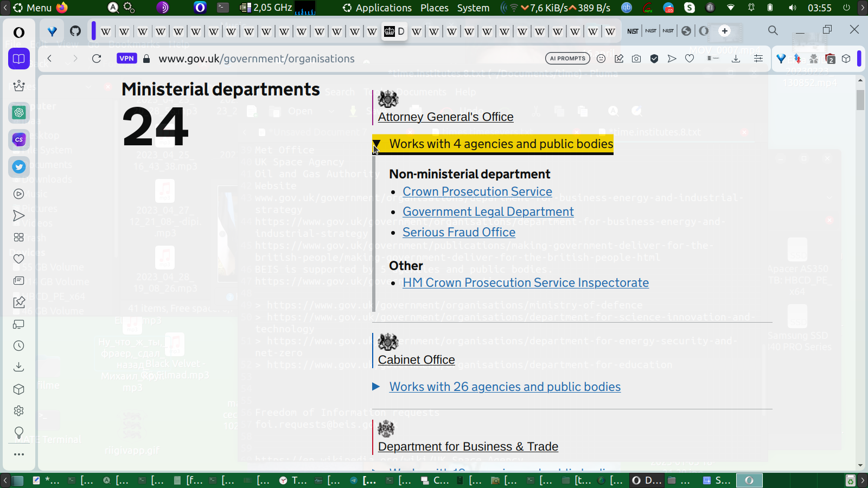Open the three-dots sidebar setup menu
This screenshot has width=868, height=488.
[x=19, y=454]
